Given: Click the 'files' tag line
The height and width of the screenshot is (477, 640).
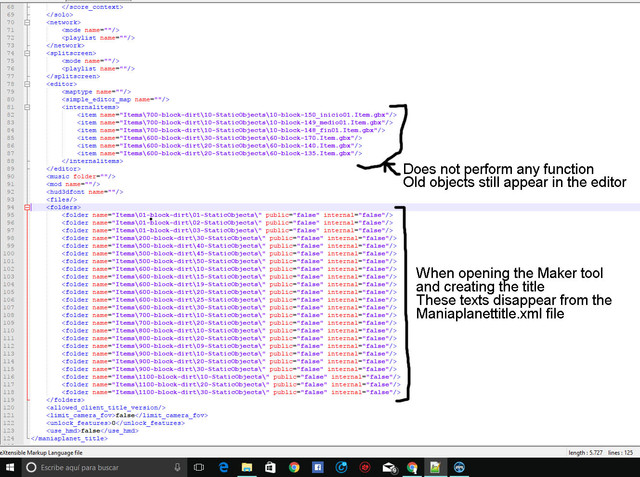Looking at the screenshot, I should pos(62,200).
